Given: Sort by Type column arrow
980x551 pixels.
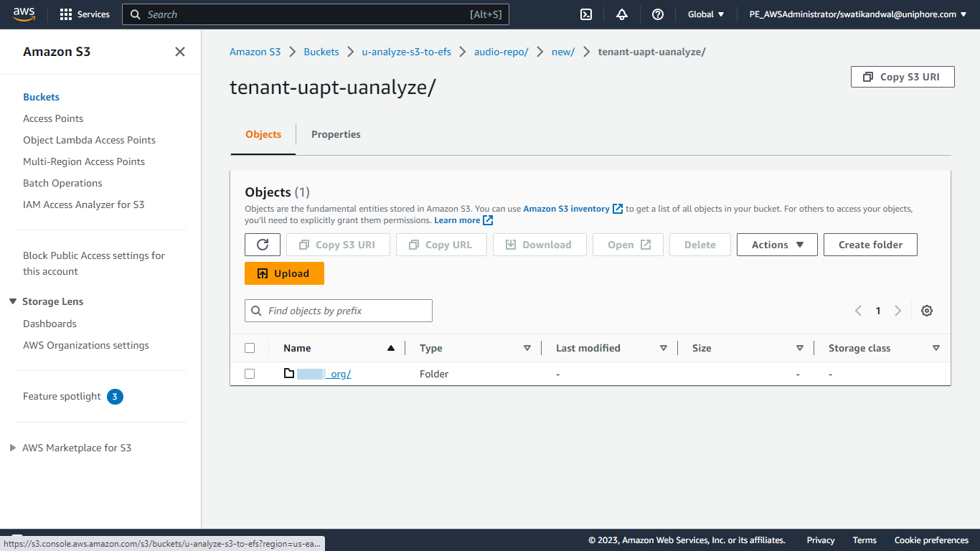Looking at the screenshot, I should [x=527, y=348].
